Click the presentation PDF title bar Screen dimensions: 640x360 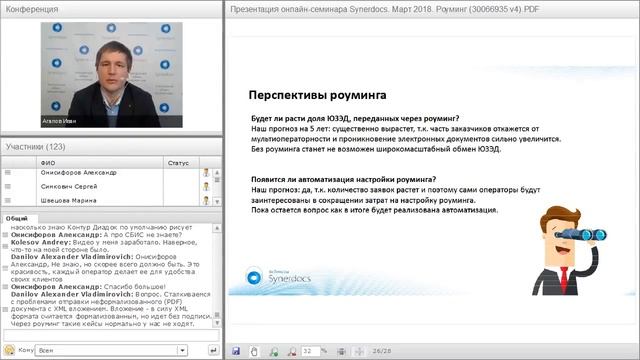433,9
